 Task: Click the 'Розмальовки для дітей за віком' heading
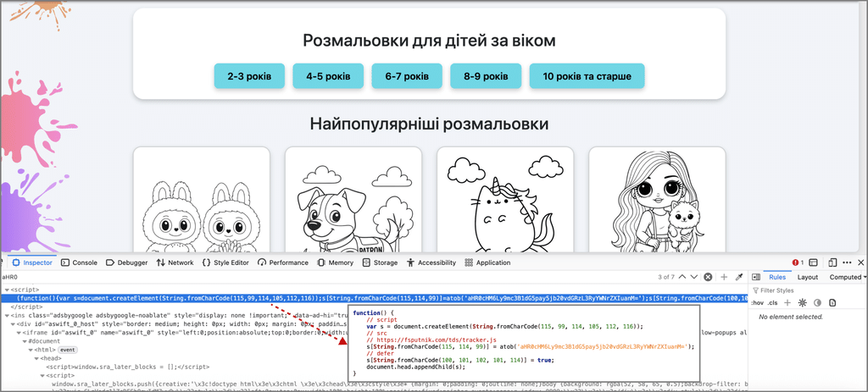pyautogui.click(x=429, y=41)
